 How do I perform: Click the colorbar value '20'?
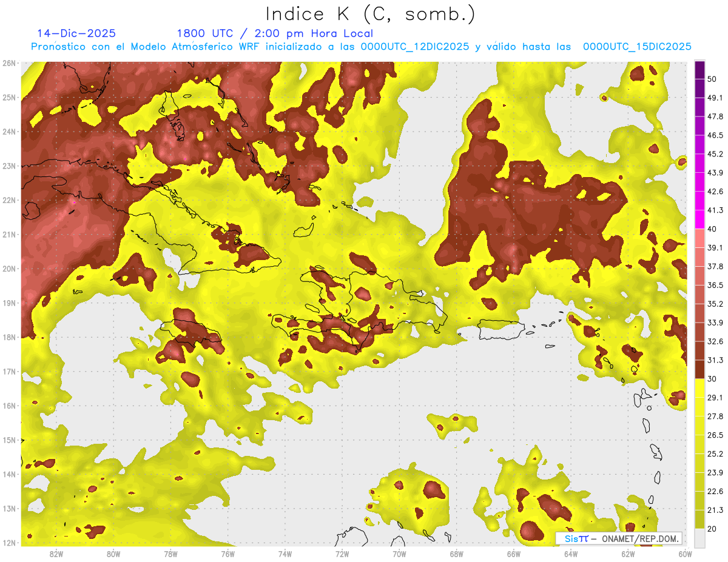tap(713, 529)
